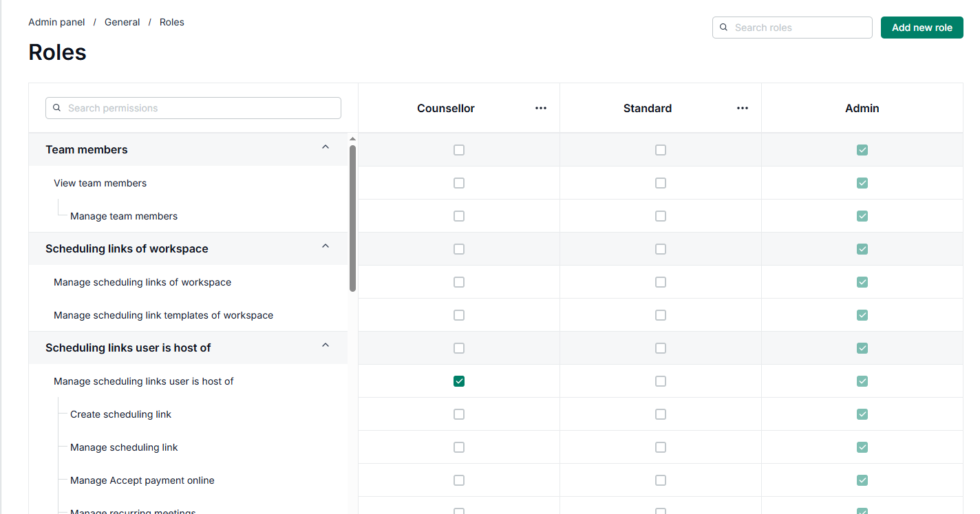Collapse the Team members section
The height and width of the screenshot is (514, 980).
[x=326, y=147]
